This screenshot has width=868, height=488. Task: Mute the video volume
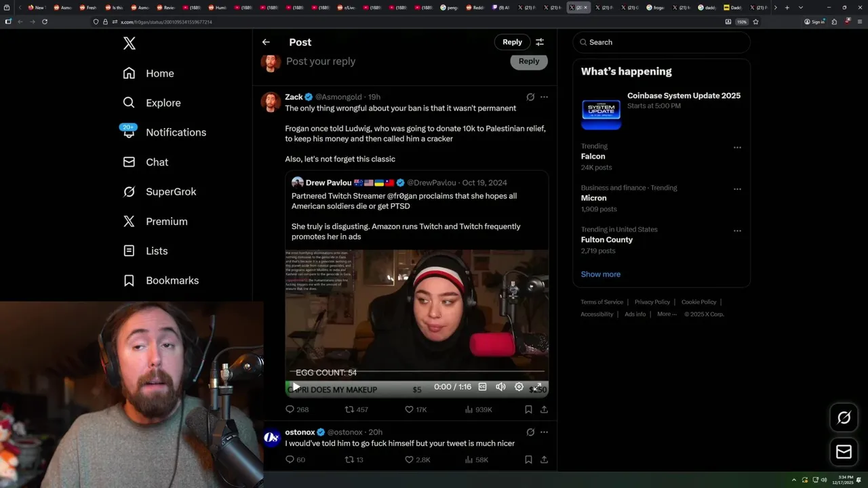500,387
